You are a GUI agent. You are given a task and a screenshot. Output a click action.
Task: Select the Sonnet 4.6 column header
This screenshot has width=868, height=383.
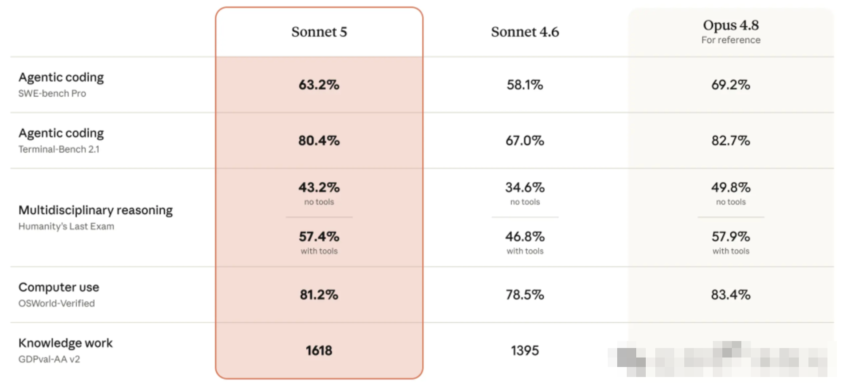[x=525, y=32]
